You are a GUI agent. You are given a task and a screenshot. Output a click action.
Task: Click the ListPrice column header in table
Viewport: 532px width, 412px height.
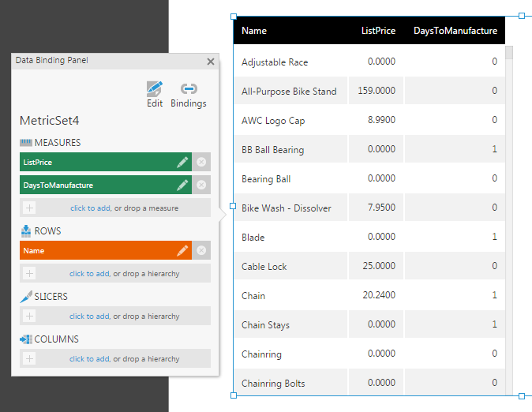click(x=378, y=31)
